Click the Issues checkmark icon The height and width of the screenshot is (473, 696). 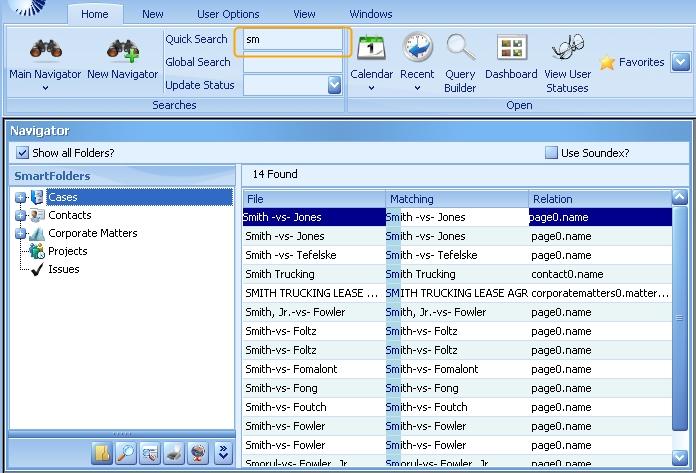[37, 269]
